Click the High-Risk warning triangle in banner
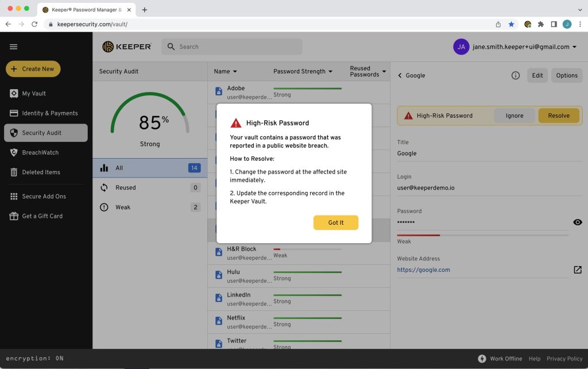 pyautogui.click(x=408, y=116)
